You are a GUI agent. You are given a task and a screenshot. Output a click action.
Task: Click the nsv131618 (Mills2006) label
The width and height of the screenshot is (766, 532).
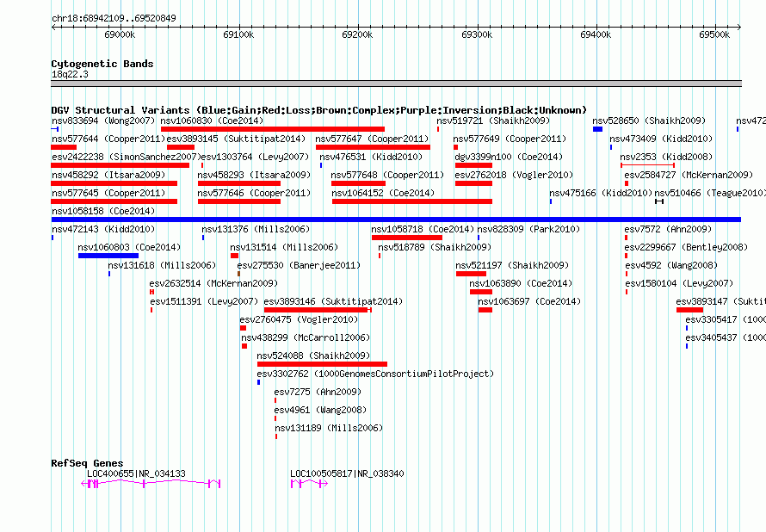point(162,265)
